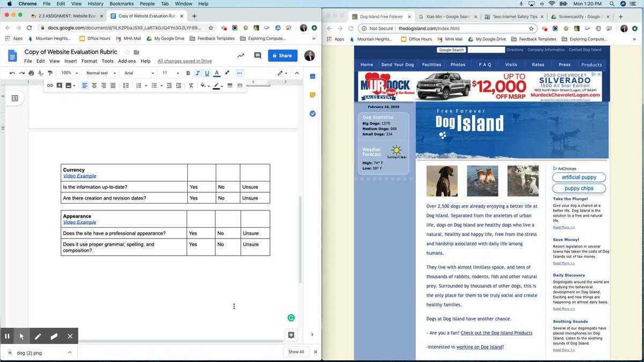The image size is (644, 362).
Task: Click the Border dash style icon
Action: pyautogui.click(x=240, y=85)
